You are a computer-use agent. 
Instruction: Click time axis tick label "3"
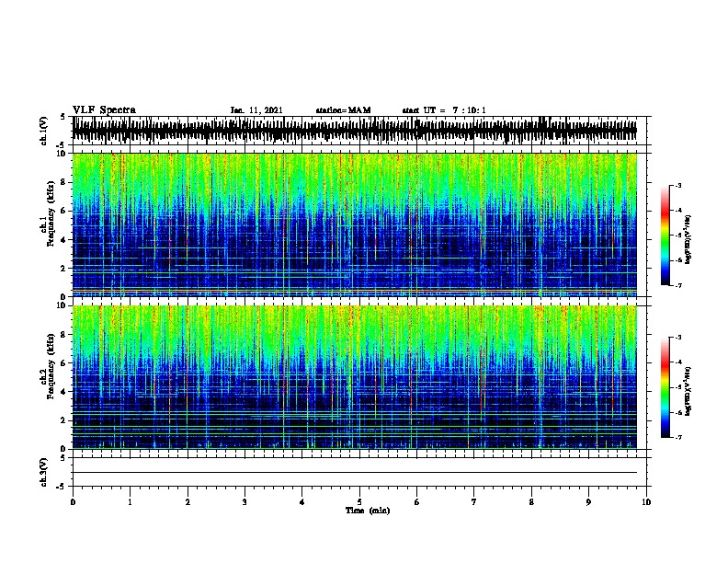[245, 502]
